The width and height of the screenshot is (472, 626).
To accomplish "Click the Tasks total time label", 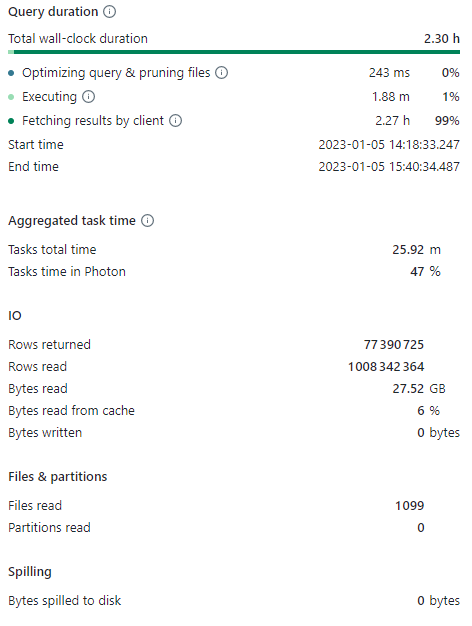I will [x=52, y=250].
